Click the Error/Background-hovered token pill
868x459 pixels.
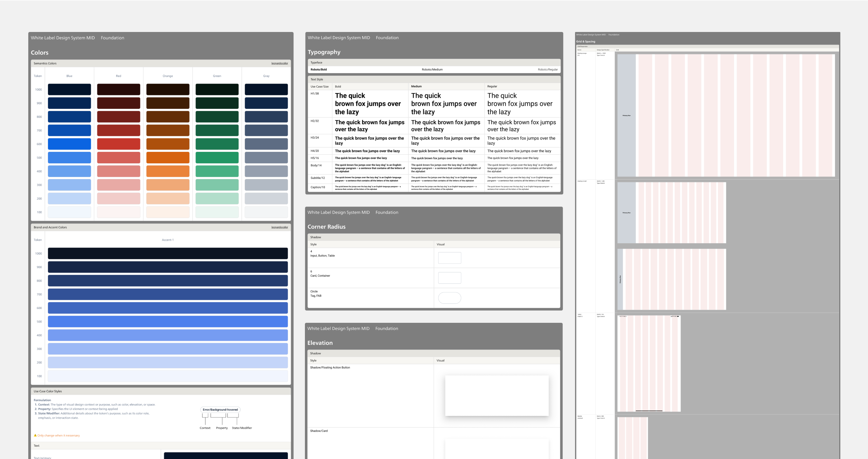pos(220,410)
